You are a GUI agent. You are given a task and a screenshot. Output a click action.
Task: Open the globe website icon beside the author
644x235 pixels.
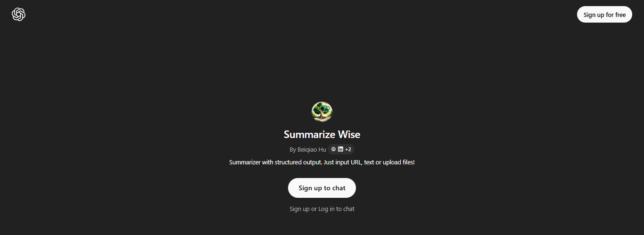(x=334, y=149)
